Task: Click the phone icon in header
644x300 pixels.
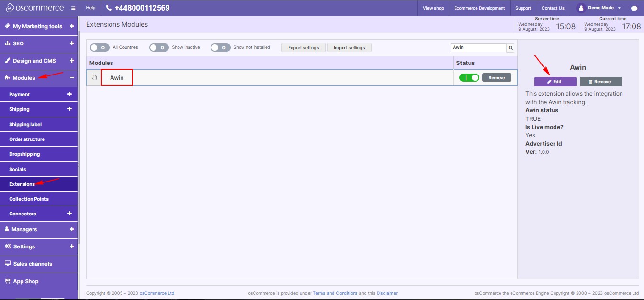Action: (x=109, y=8)
